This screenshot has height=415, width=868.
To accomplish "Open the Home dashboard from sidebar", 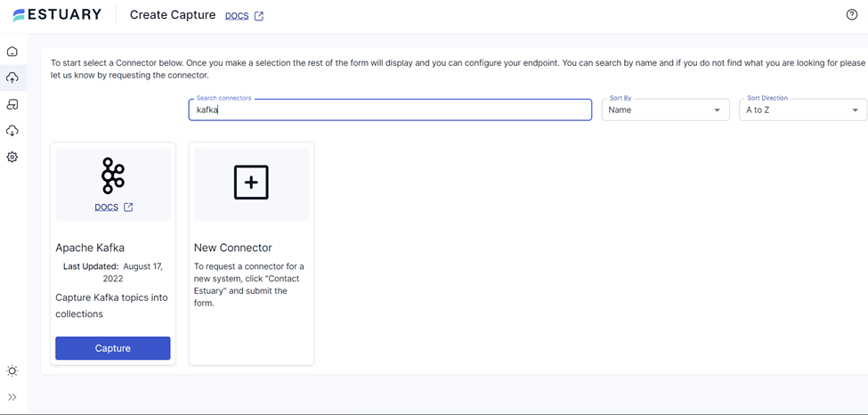I will coord(12,52).
